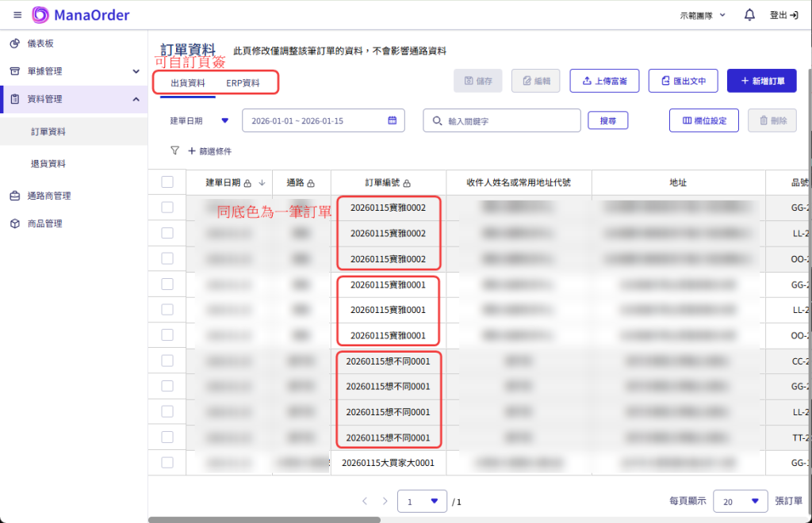The width and height of the screenshot is (812, 523).
Task: Check the first 20260115寶雅0002 row checkbox
Action: click(x=167, y=208)
